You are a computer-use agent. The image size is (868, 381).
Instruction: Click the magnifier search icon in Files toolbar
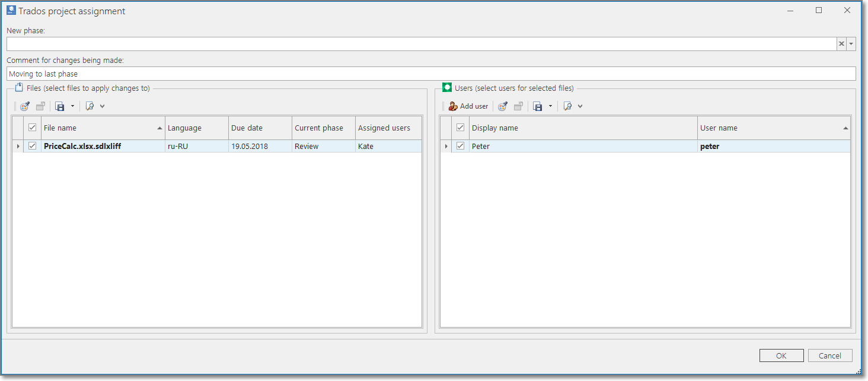point(90,106)
